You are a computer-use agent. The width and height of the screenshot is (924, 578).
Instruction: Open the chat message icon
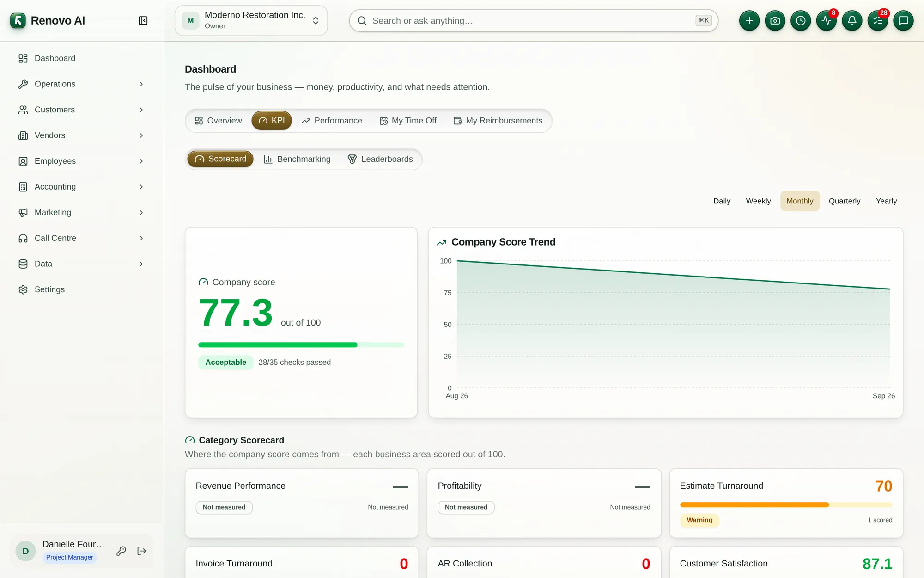(x=903, y=21)
